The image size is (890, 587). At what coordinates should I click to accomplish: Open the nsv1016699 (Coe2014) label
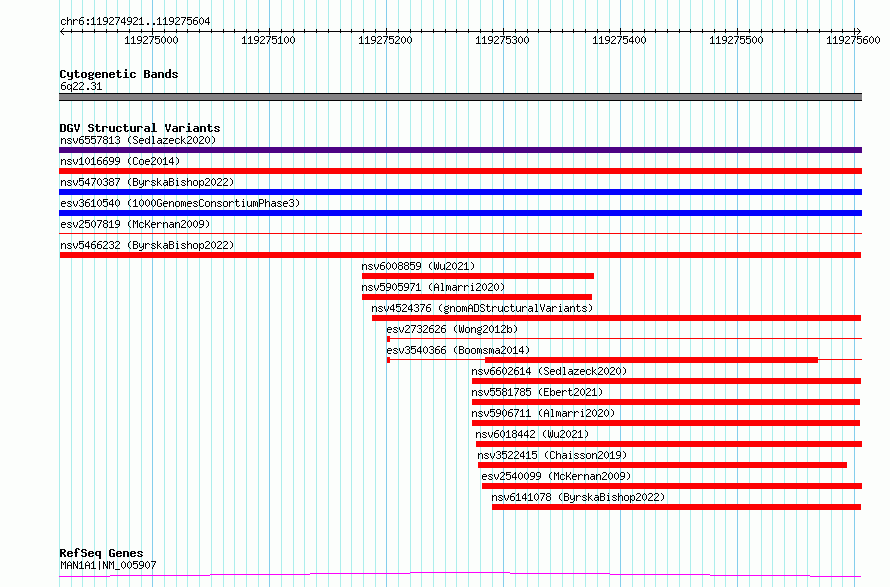120,161
